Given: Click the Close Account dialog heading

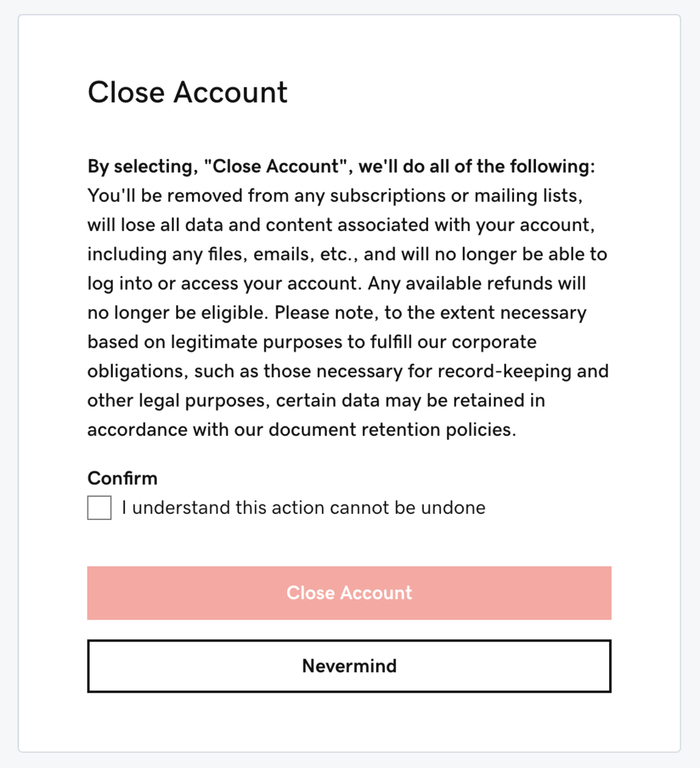Looking at the screenshot, I should 187,93.
